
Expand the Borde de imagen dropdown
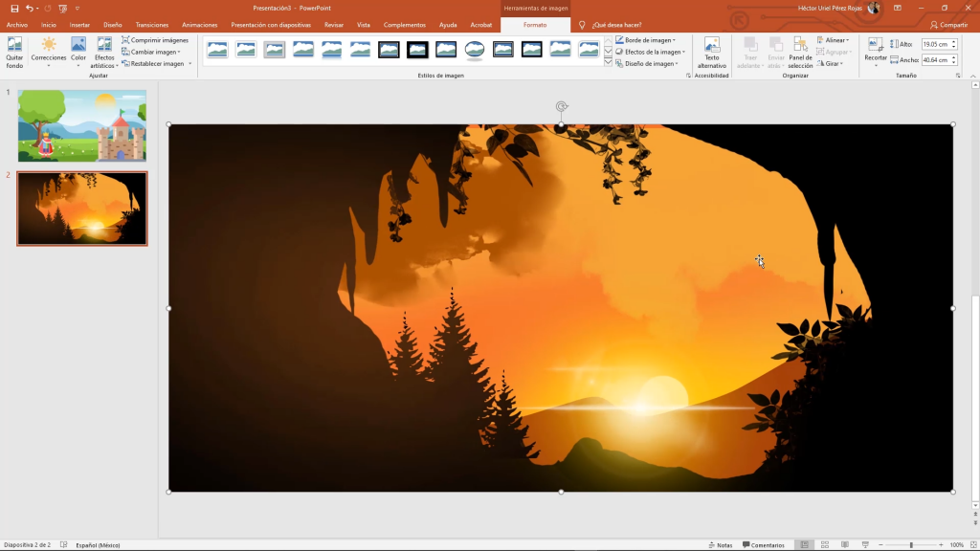[x=647, y=40]
